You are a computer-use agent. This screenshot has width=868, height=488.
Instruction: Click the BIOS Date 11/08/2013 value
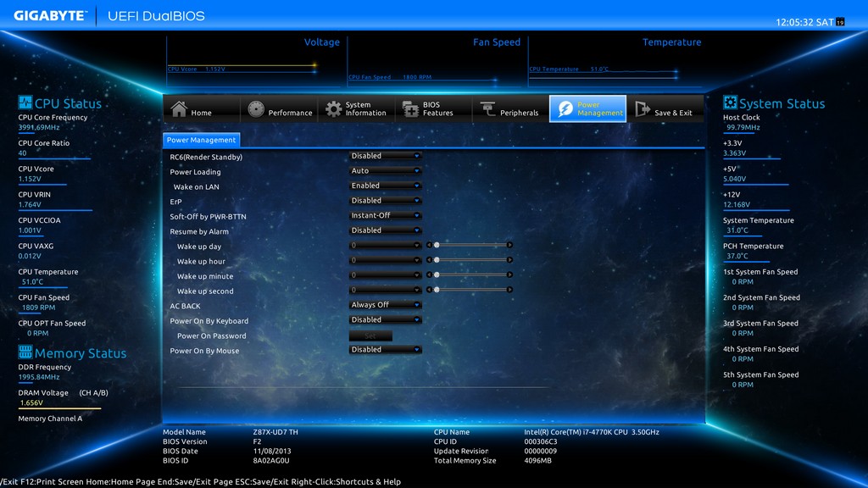tap(272, 451)
